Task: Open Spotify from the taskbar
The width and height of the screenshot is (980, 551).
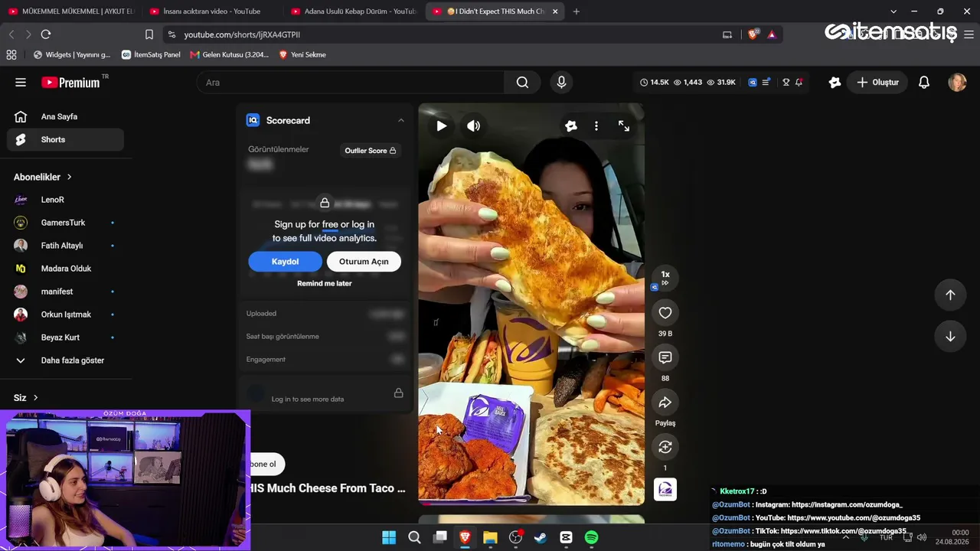Action: point(591,537)
